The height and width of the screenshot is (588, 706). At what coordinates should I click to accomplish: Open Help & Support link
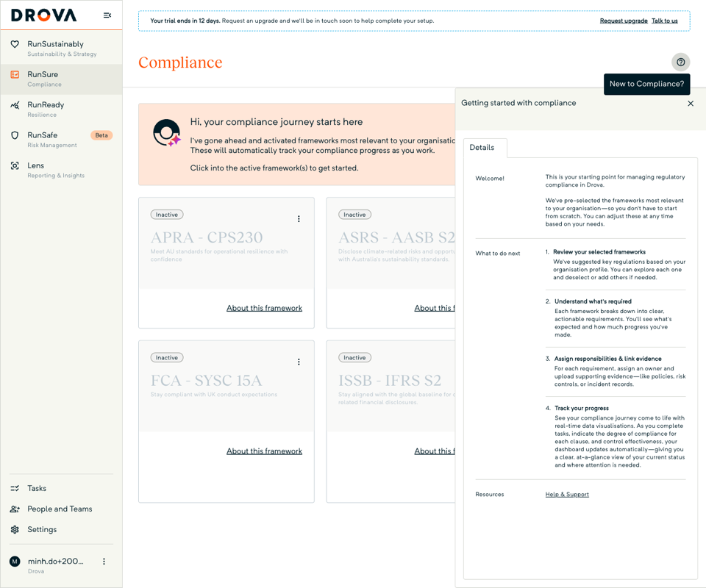tap(567, 495)
